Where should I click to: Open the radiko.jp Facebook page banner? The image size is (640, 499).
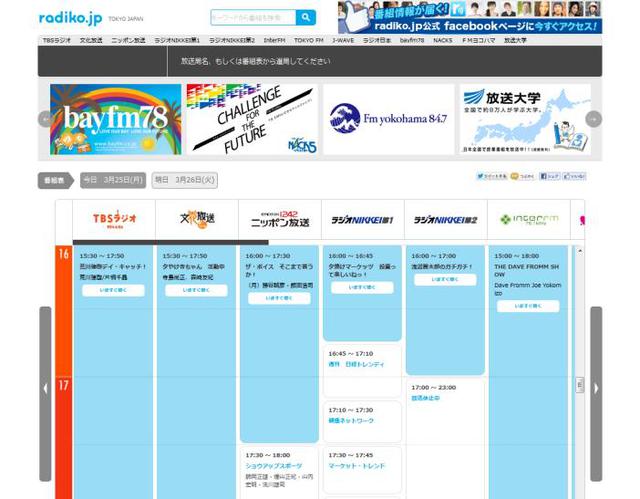[469, 17]
